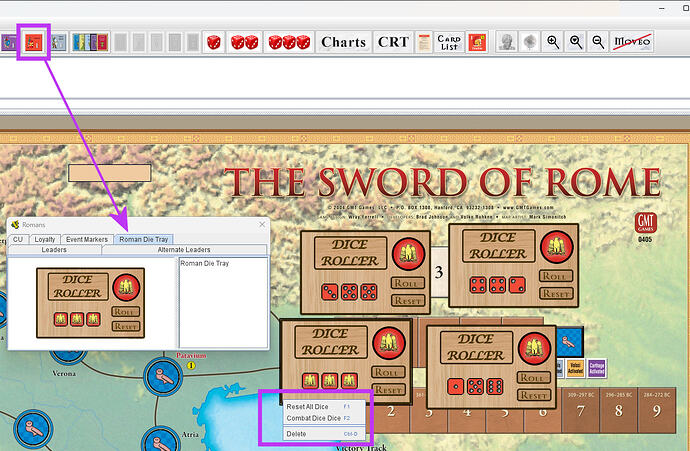This screenshot has height=451, width=690.
Task: Click the Verona city label
Action: tap(64, 374)
